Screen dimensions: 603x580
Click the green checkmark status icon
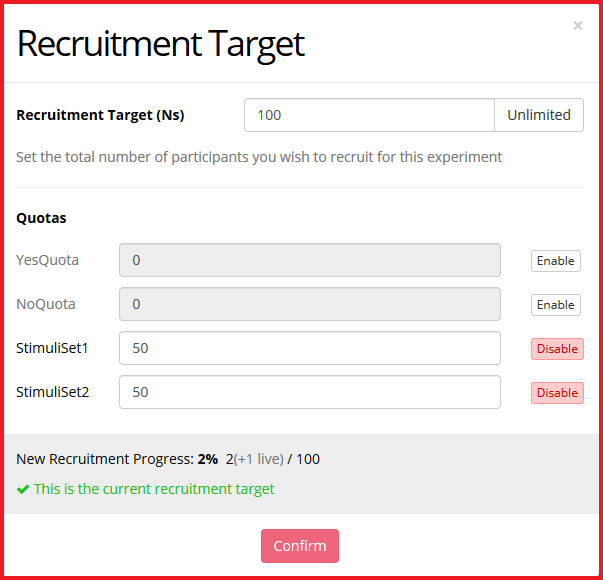[x=23, y=490]
